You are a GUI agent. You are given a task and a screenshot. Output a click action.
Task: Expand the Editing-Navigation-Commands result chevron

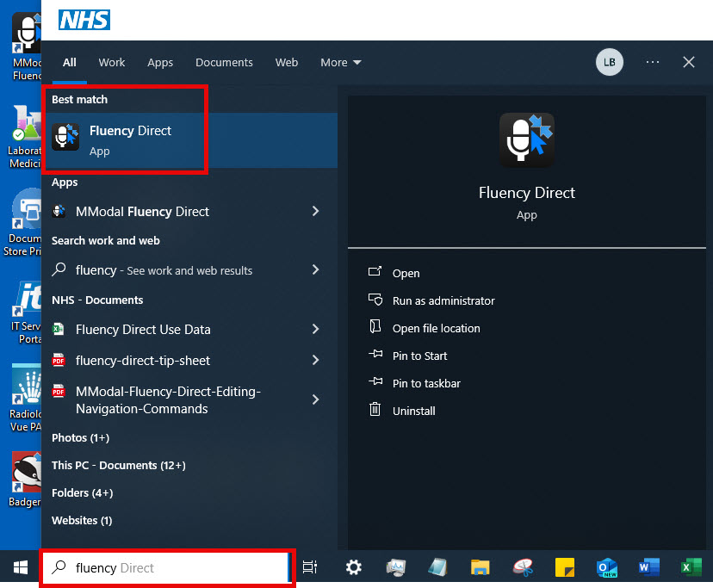click(x=315, y=399)
